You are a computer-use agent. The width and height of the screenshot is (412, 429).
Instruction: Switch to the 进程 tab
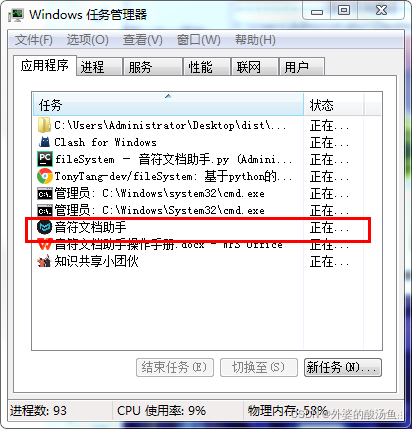coord(99,67)
